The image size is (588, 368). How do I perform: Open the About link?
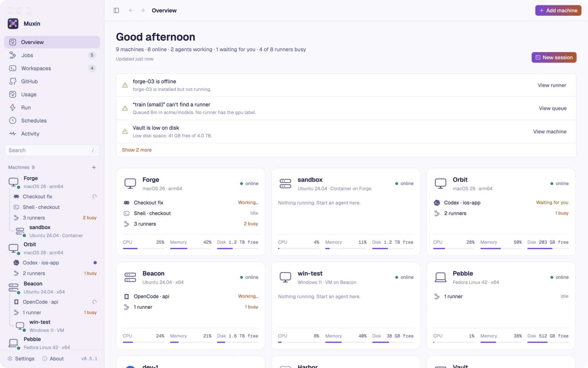pyautogui.click(x=53, y=359)
